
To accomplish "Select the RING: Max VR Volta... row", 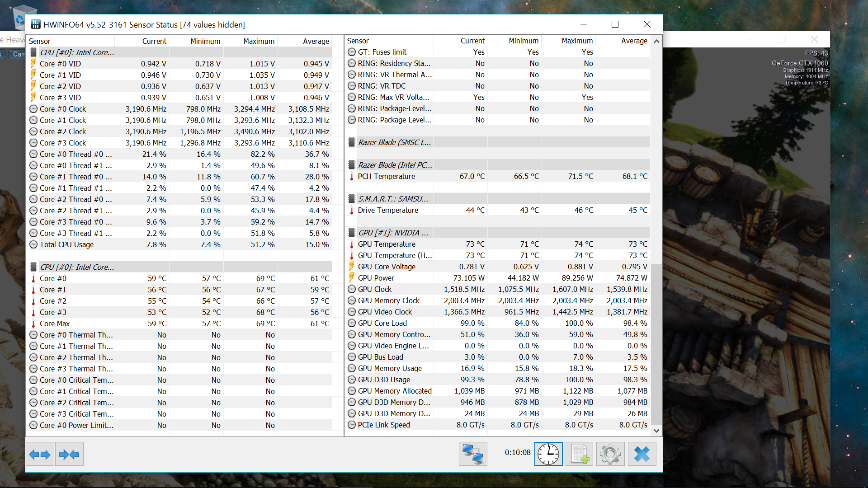I will 498,97.
